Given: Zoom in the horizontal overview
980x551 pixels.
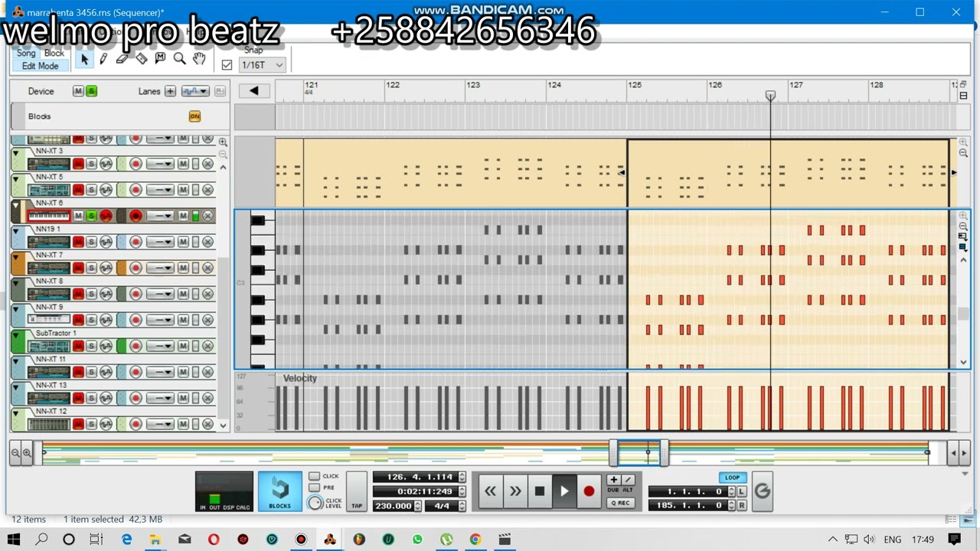Looking at the screenshot, I should click(27, 453).
